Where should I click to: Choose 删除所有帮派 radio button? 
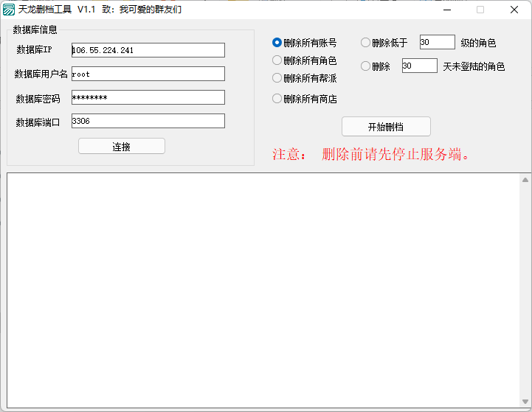[x=277, y=78]
